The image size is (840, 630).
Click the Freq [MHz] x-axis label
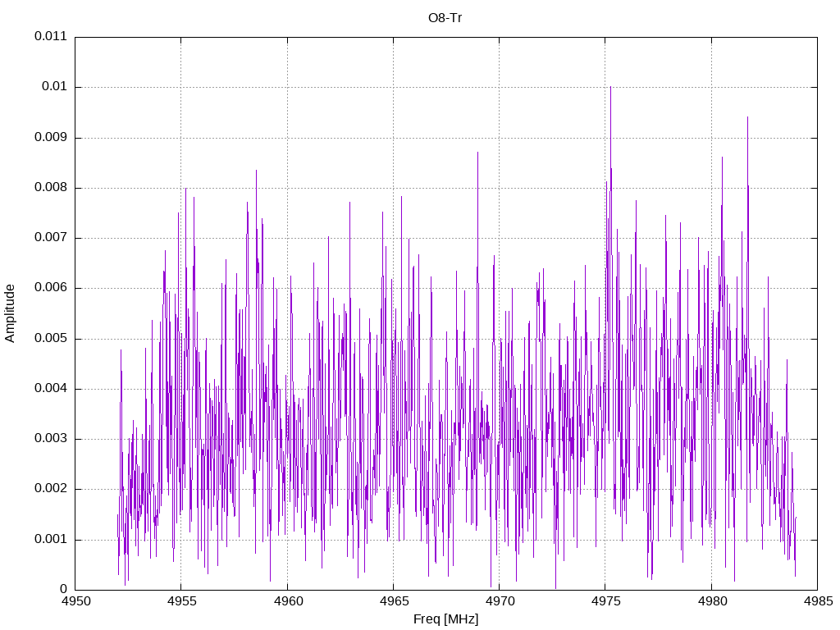[x=445, y=619]
